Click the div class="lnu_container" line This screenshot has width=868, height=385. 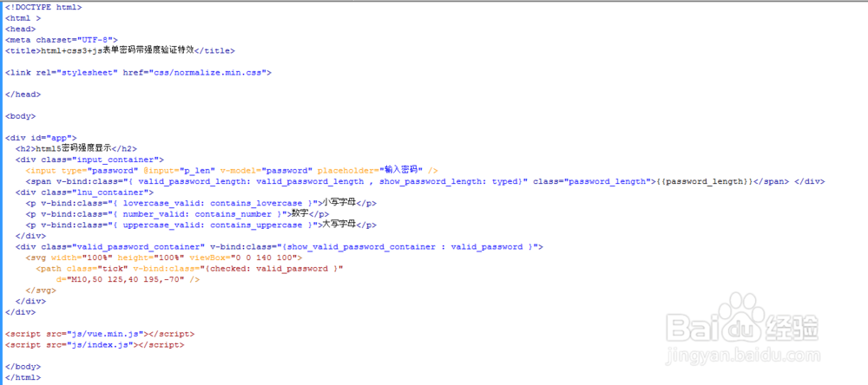[x=85, y=192]
